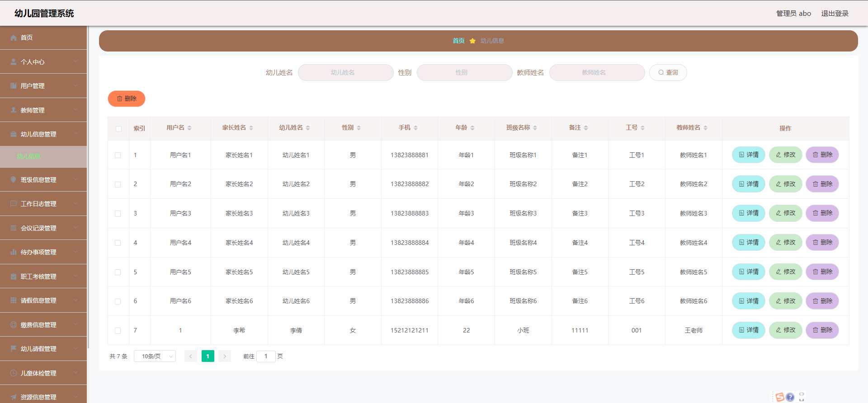Viewport: 868px width, 403px height.
Task: Click the 幼儿姓名 search input
Action: coord(346,72)
